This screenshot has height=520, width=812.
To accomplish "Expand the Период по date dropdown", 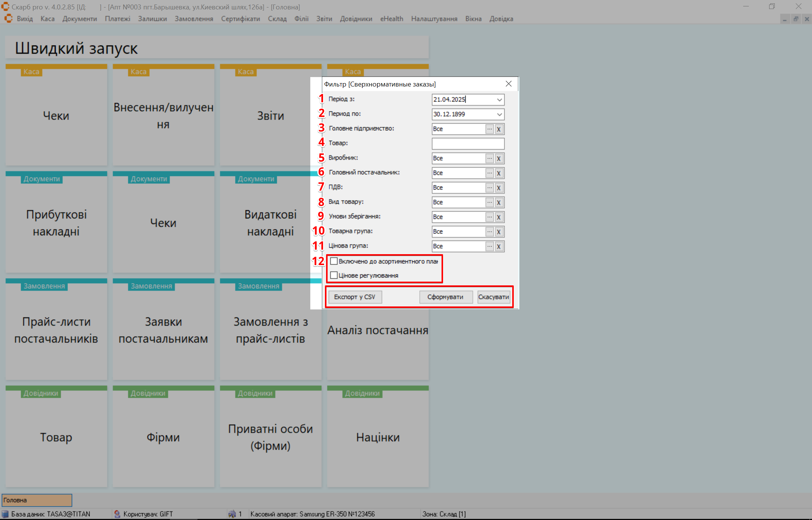I will (x=499, y=114).
